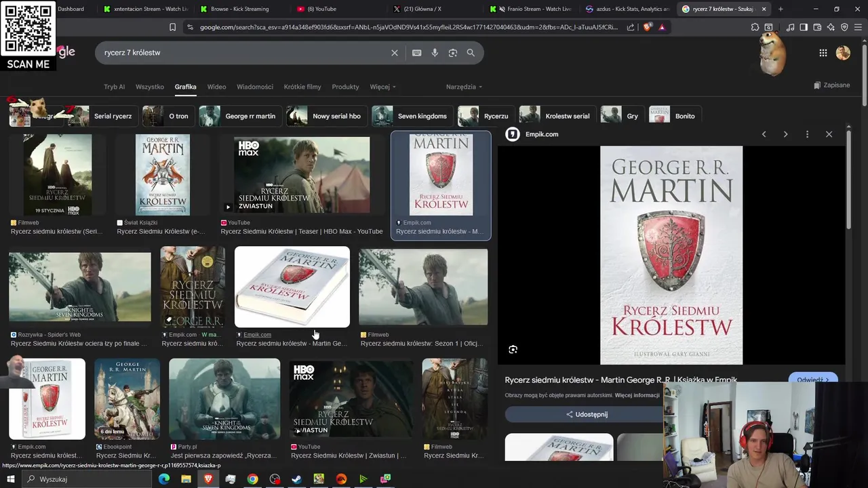The height and width of the screenshot is (488, 868).
Task: Switch to Browse - Kick Streaming tab
Action: pos(242,9)
